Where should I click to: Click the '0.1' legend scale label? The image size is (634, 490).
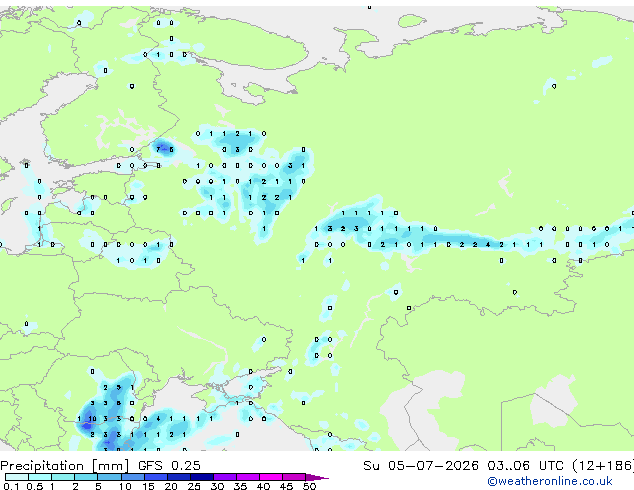(x=11, y=486)
